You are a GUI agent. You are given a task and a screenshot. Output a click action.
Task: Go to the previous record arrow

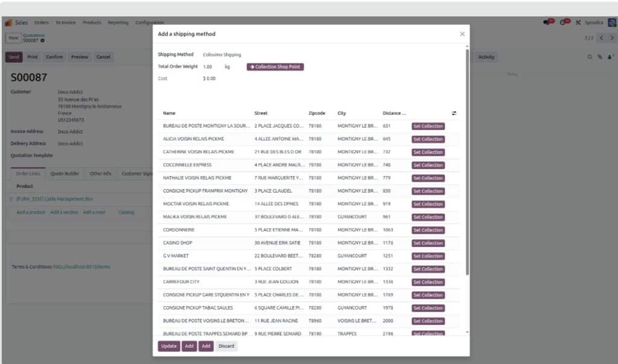coord(601,38)
